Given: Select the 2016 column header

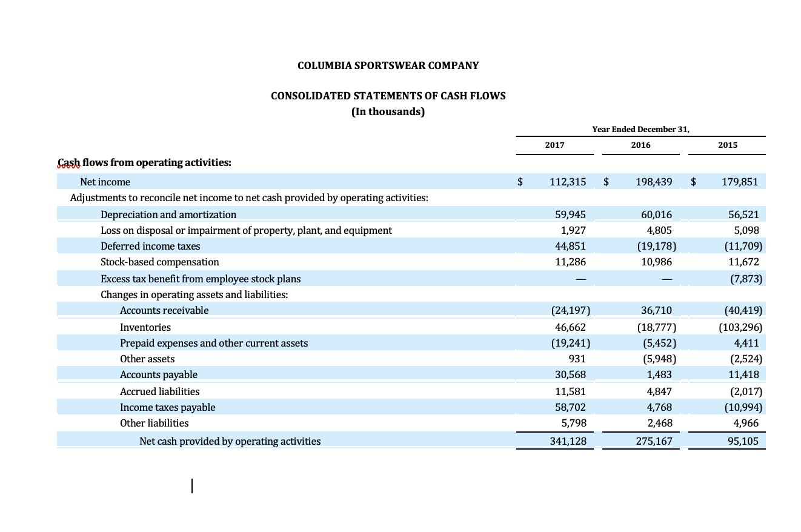Looking at the screenshot, I should [x=640, y=145].
